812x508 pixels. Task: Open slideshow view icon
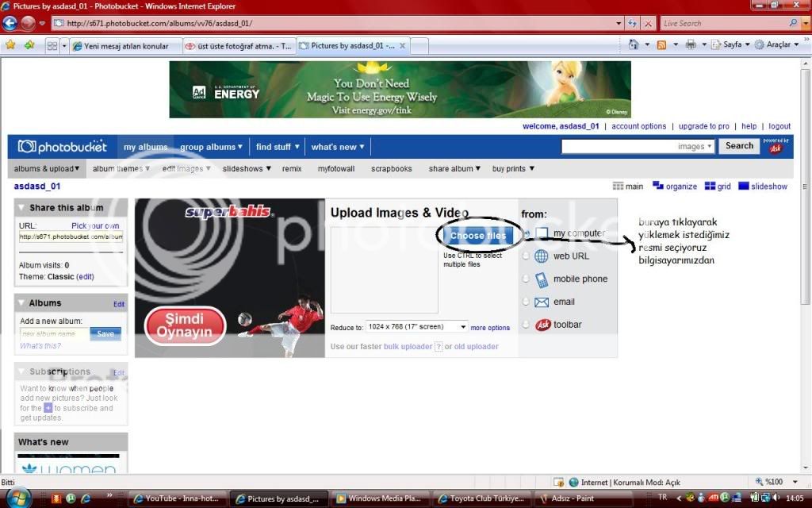coord(744,187)
